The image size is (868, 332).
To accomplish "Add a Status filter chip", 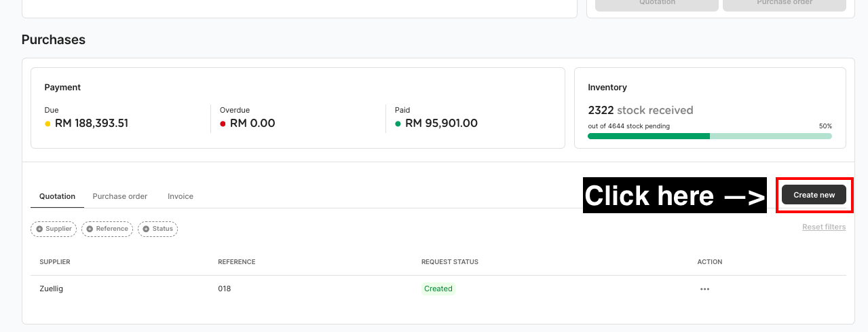I will (x=158, y=229).
